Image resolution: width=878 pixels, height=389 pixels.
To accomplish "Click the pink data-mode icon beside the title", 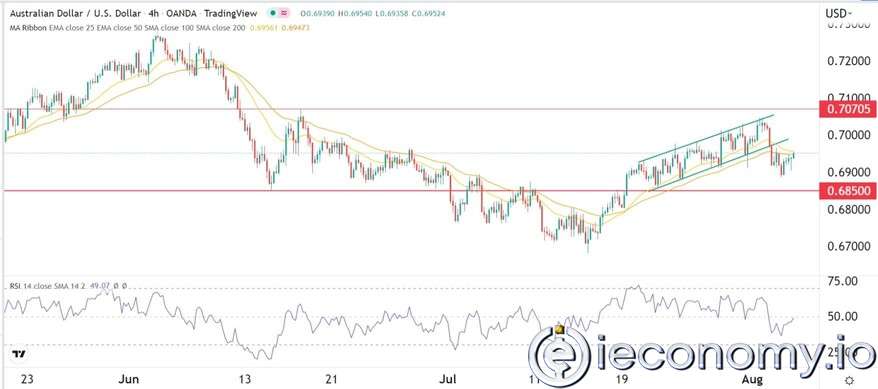I will pyautogui.click(x=284, y=12).
